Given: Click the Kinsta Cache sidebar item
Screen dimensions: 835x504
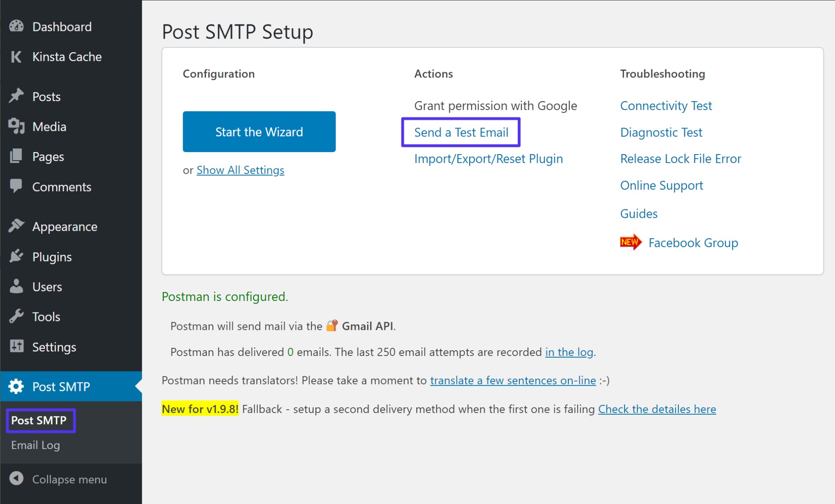Looking at the screenshot, I should tap(67, 57).
